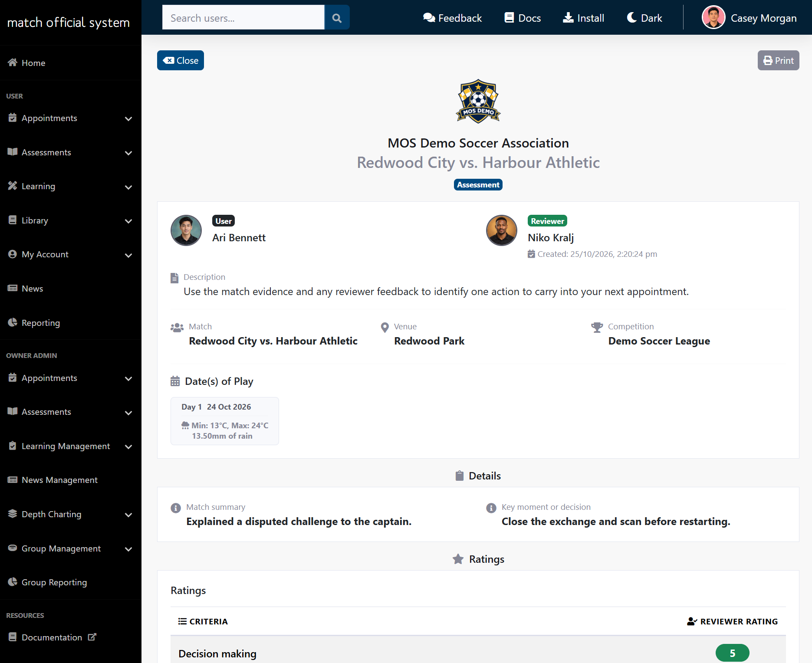Expand the User Assessments menu chevron
This screenshot has width=812, height=663.
(128, 153)
